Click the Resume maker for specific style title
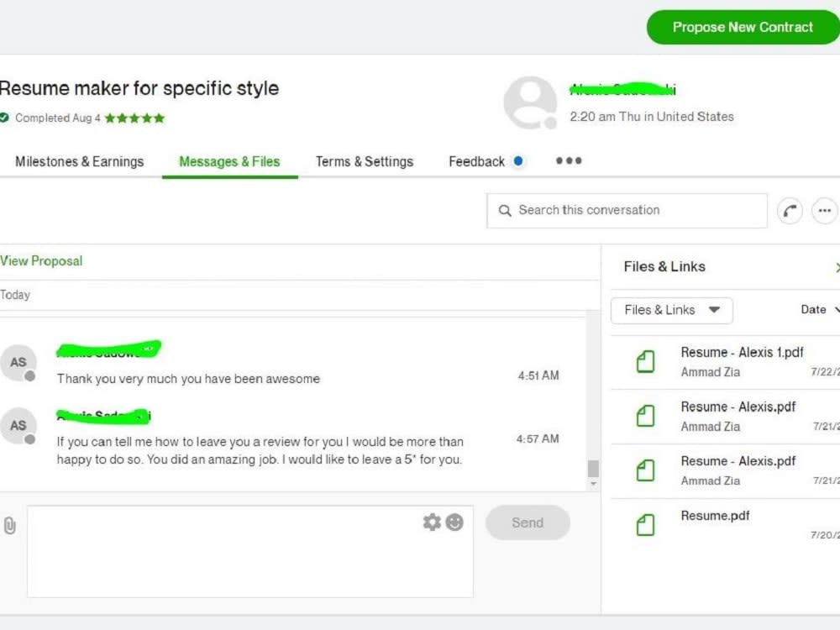 pyautogui.click(x=139, y=88)
